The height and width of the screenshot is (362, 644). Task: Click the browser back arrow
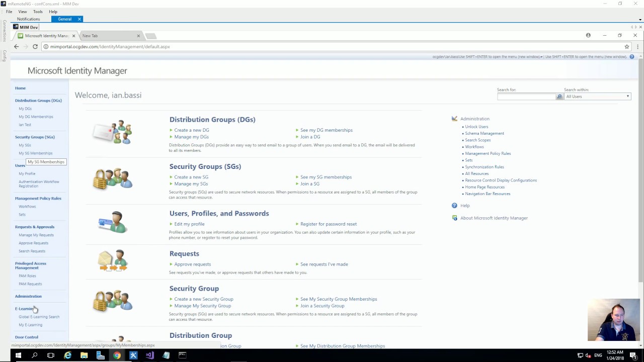(x=16, y=47)
